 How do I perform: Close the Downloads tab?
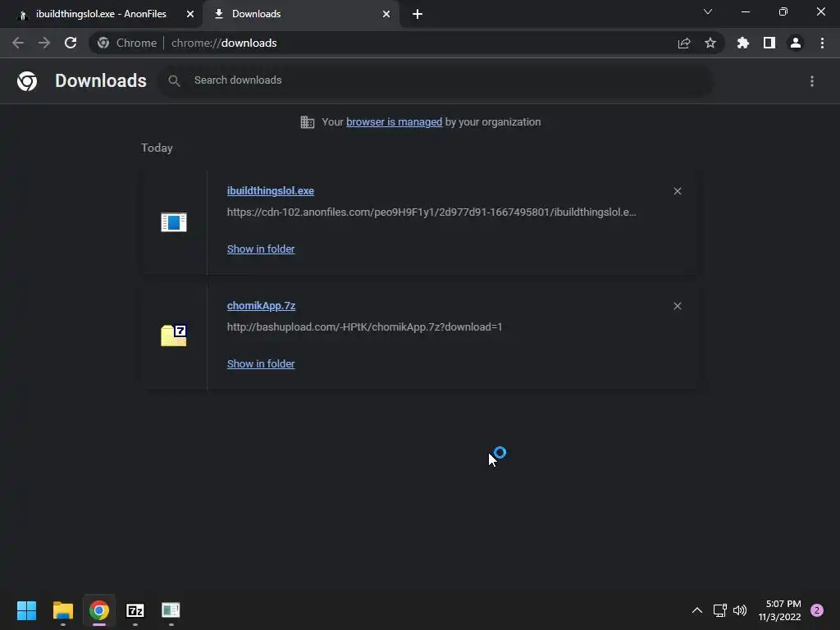click(x=386, y=14)
